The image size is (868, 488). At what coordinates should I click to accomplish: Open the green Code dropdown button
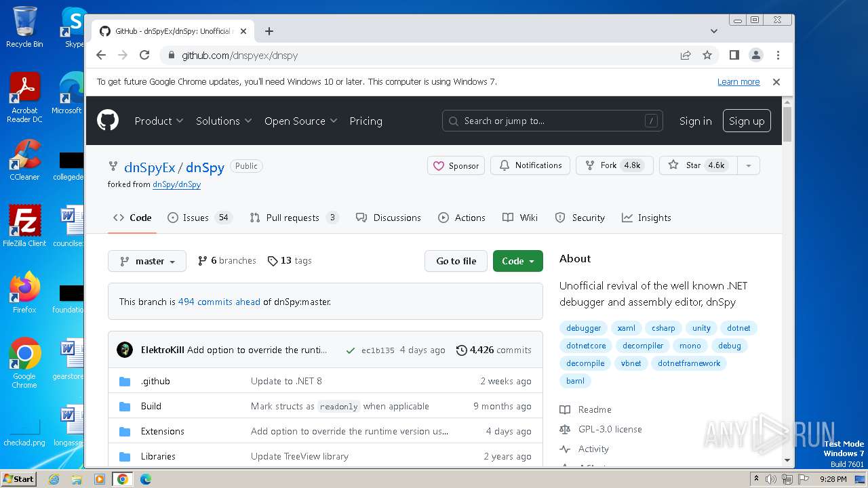(x=518, y=261)
